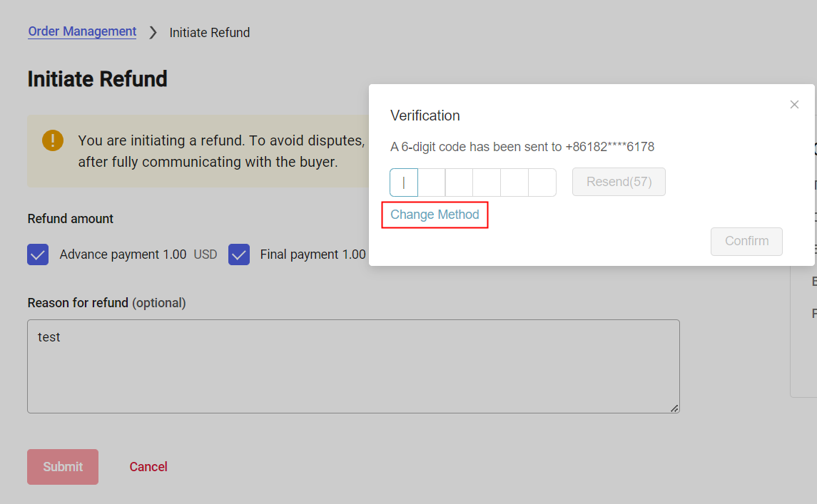Select the refund reason text area

[x=353, y=366]
